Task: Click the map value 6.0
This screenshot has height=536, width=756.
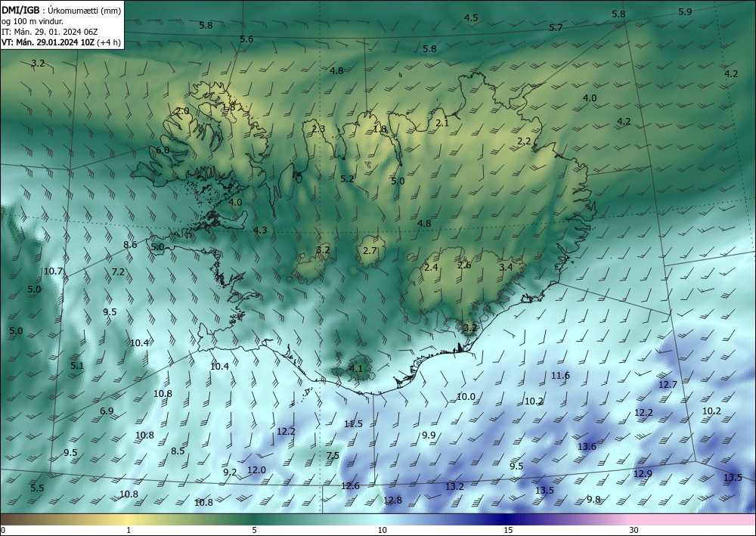Action: click(163, 150)
